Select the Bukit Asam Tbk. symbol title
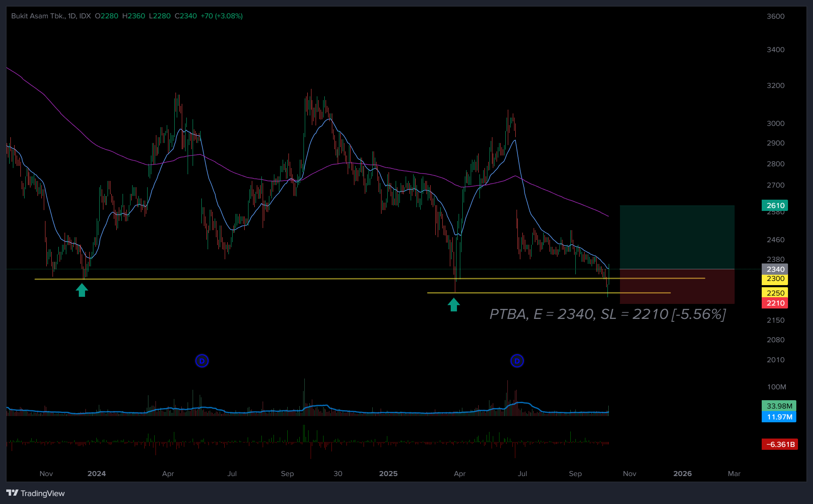The image size is (813, 504). (38, 16)
